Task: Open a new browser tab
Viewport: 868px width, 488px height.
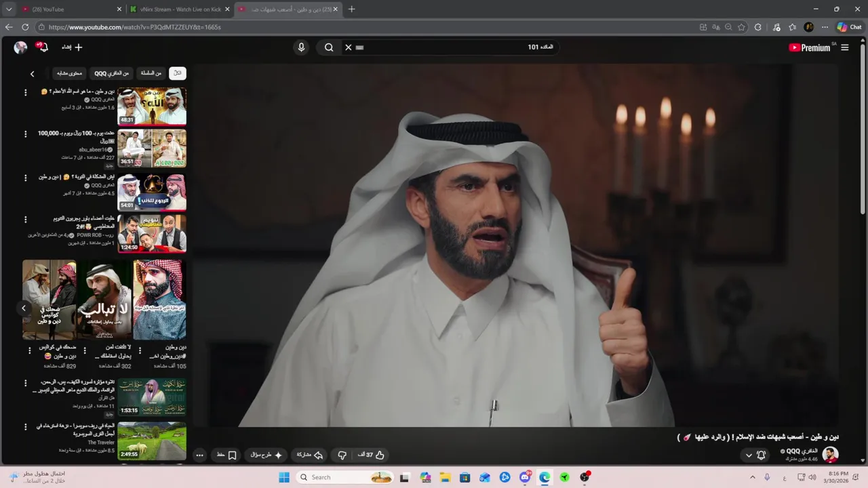Action: [x=351, y=9]
